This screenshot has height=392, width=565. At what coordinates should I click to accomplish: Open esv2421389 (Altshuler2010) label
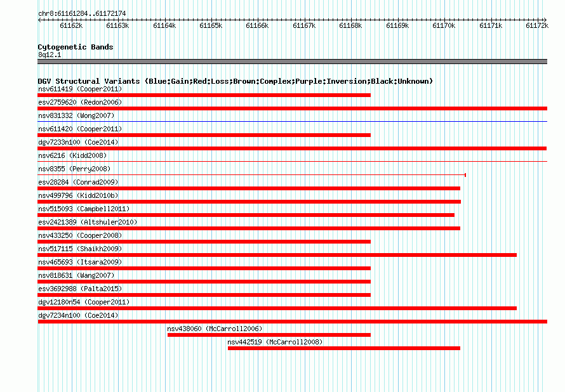88,222
